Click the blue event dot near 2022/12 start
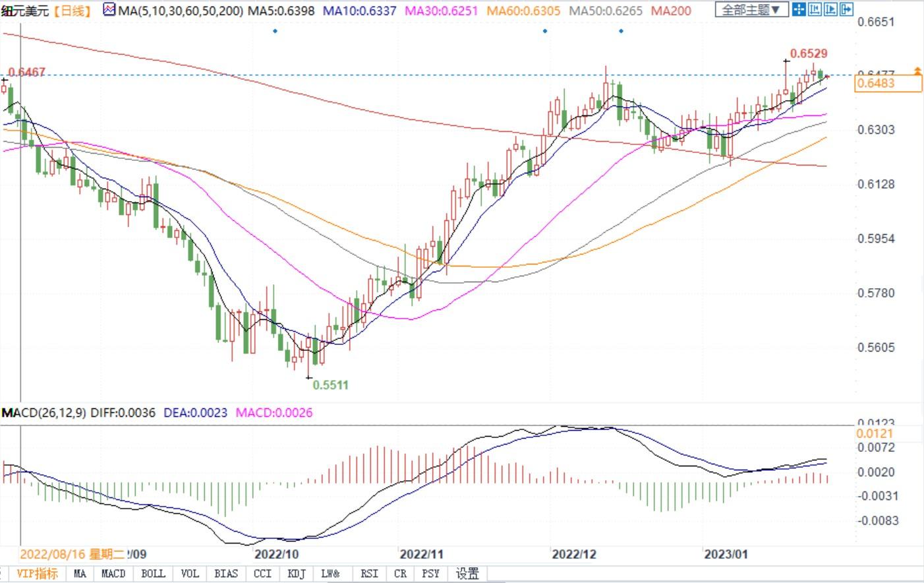Screen dimensions: 924x583 point(545,31)
